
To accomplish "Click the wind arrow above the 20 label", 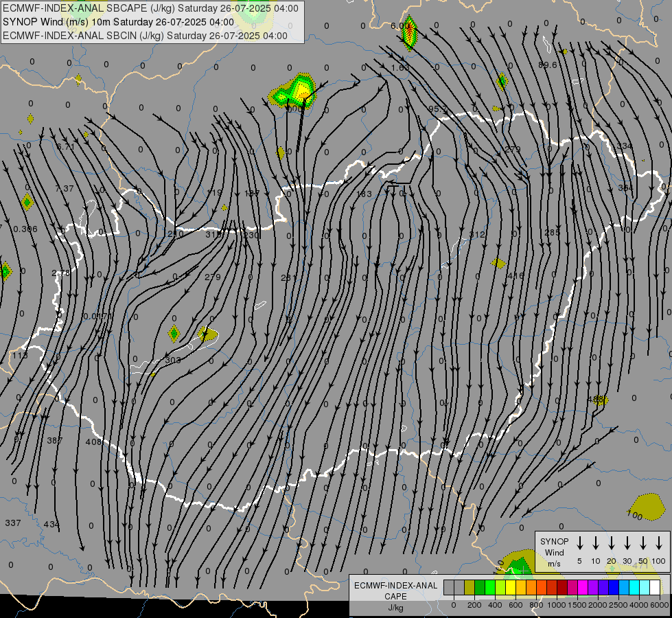I will pyautogui.click(x=611, y=543).
